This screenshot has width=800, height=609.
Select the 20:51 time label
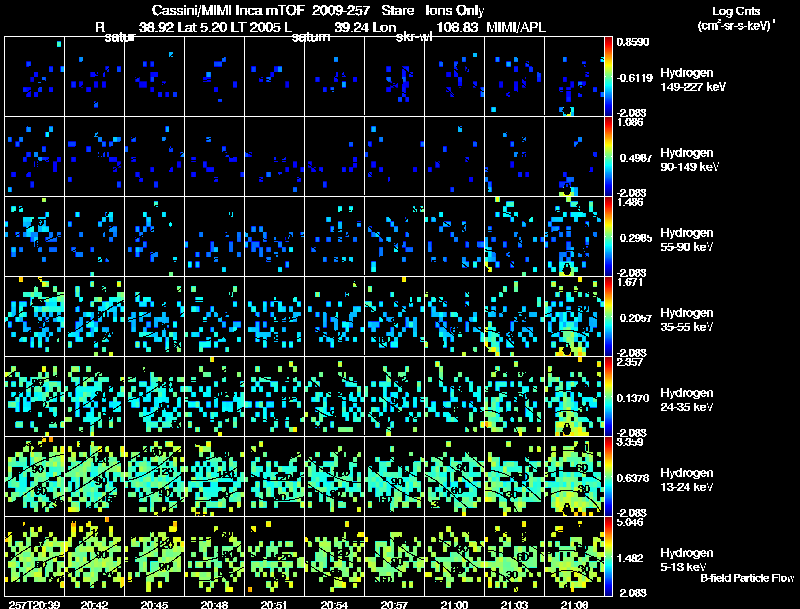[x=274, y=603]
